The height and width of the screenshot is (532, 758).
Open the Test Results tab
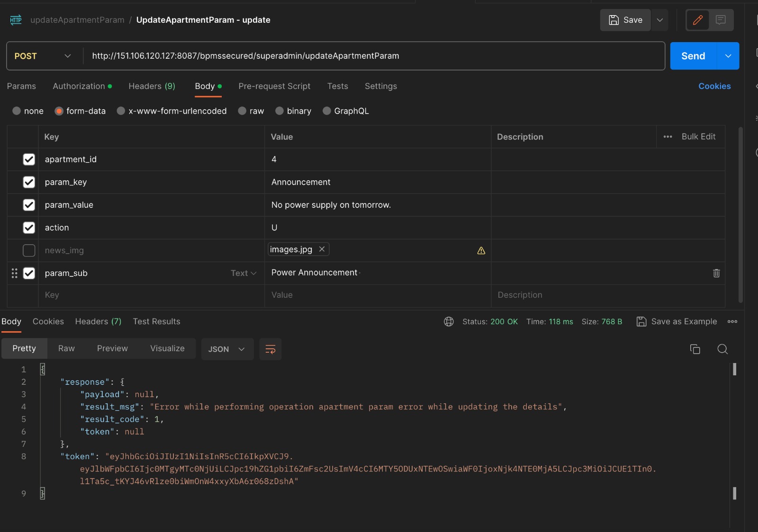click(x=156, y=322)
